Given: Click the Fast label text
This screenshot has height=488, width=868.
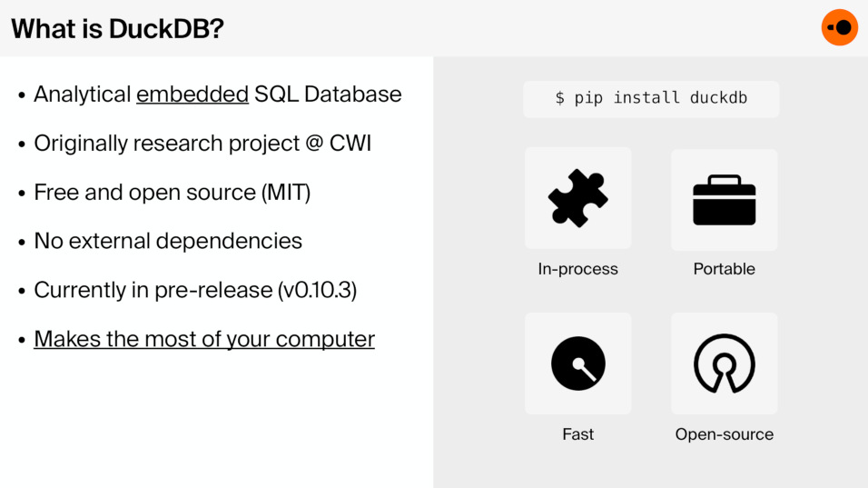Looking at the screenshot, I should tap(577, 434).
